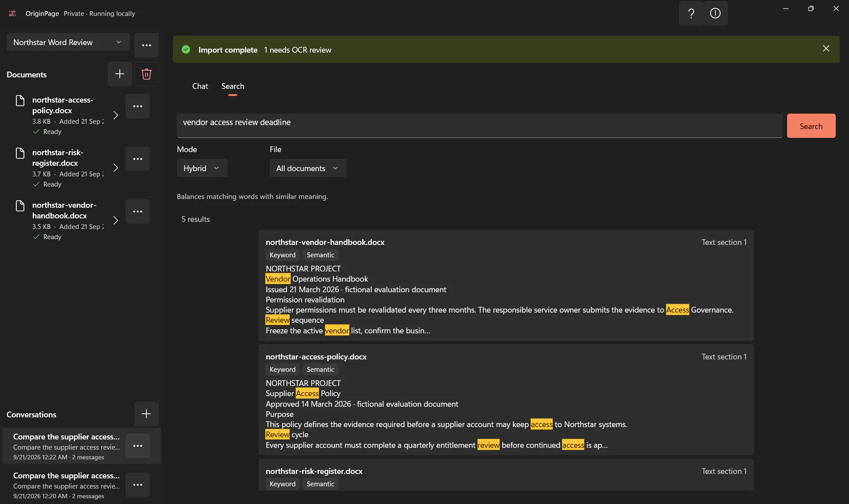Viewport: 849px width, 504px height.
Task: Click the add document plus icon
Action: pos(120,74)
